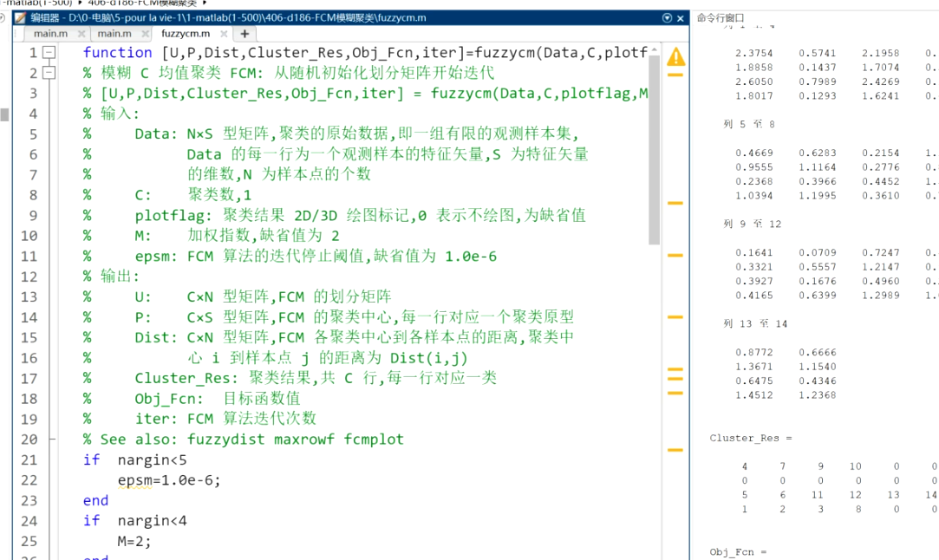Image resolution: width=939 pixels, height=560 pixels.
Task: Collapse the comment block fold on line 2
Action: [x=49, y=73]
